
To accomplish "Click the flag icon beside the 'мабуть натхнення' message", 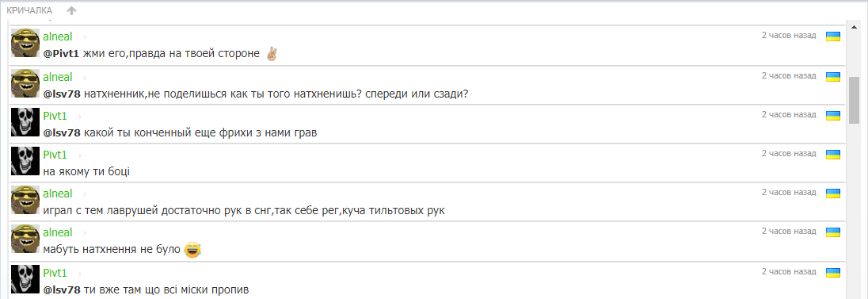I will click(833, 233).
